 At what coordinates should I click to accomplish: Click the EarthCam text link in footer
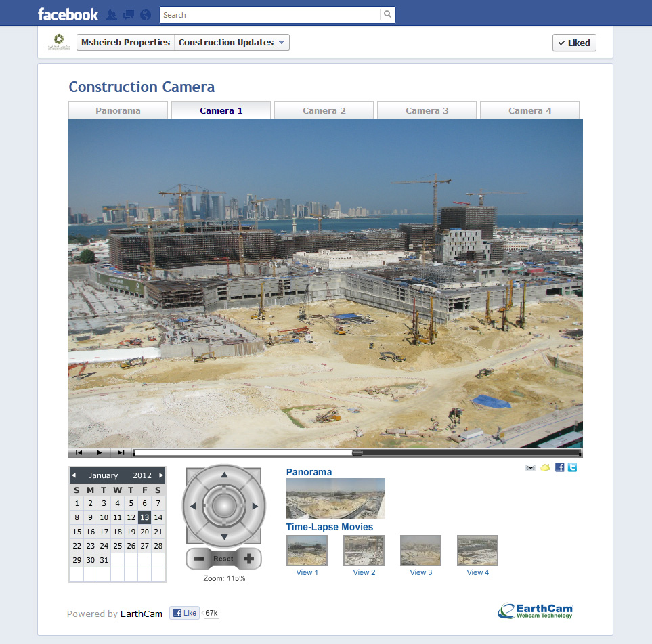click(x=142, y=614)
